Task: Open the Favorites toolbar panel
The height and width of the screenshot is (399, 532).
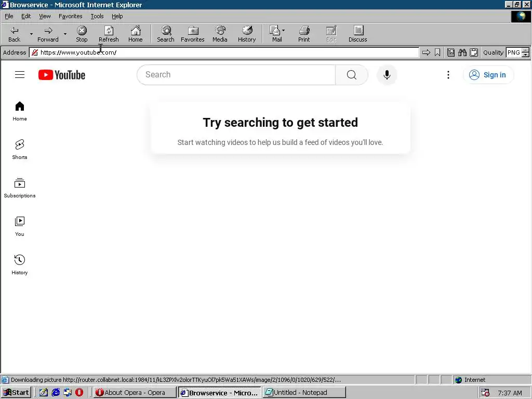Action: click(193, 34)
